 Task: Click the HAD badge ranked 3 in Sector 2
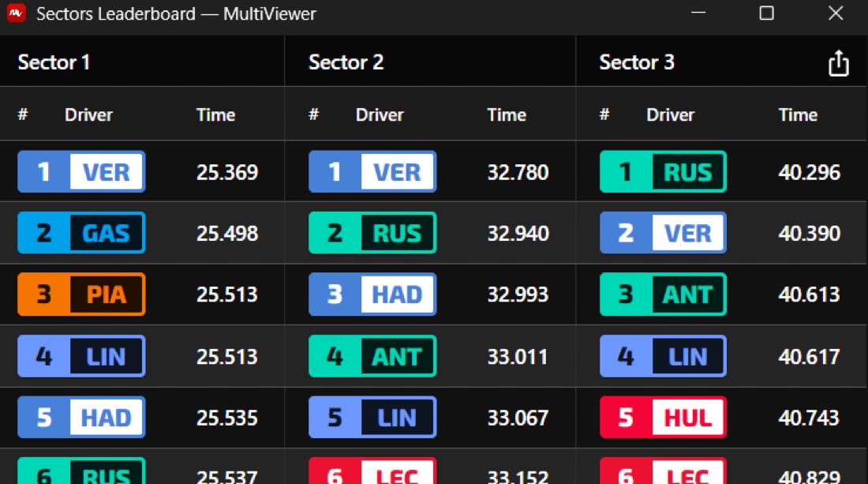tap(372, 294)
